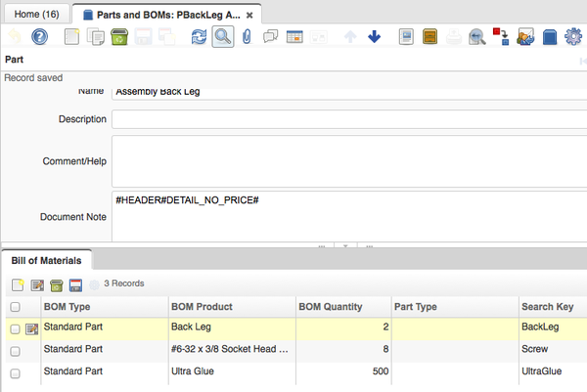Click the Help icon in toolbar
Viewport: 587px width, 392px height.
(x=40, y=37)
